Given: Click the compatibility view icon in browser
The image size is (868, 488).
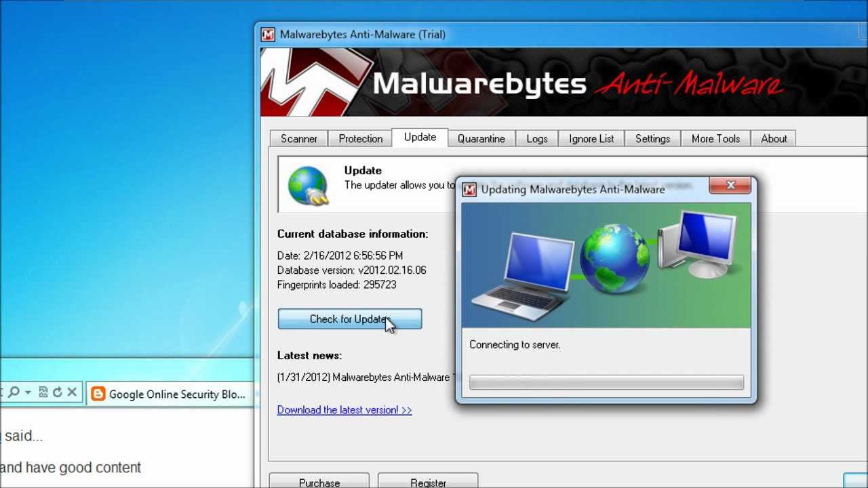Looking at the screenshot, I should 43,392.
